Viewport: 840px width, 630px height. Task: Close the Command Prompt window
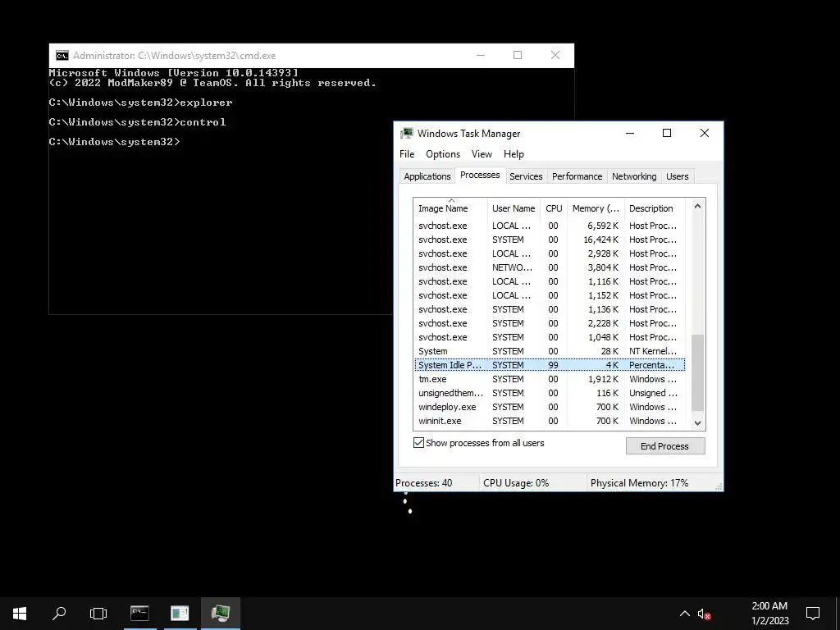[555, 55]
